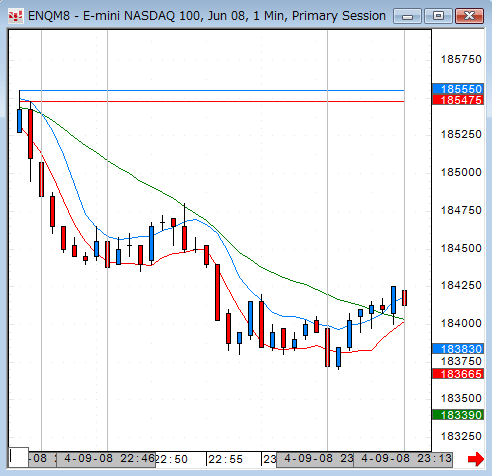The height and width of the screenshot is (476, 492).
Task: Click the red scroll-right arrow below the price axis
Action: tap(476, 459)
